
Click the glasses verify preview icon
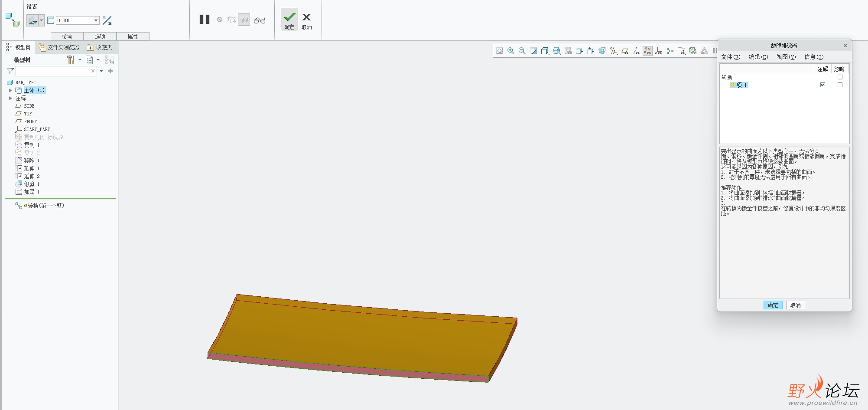pyautogui.click(x=260, y=20)
